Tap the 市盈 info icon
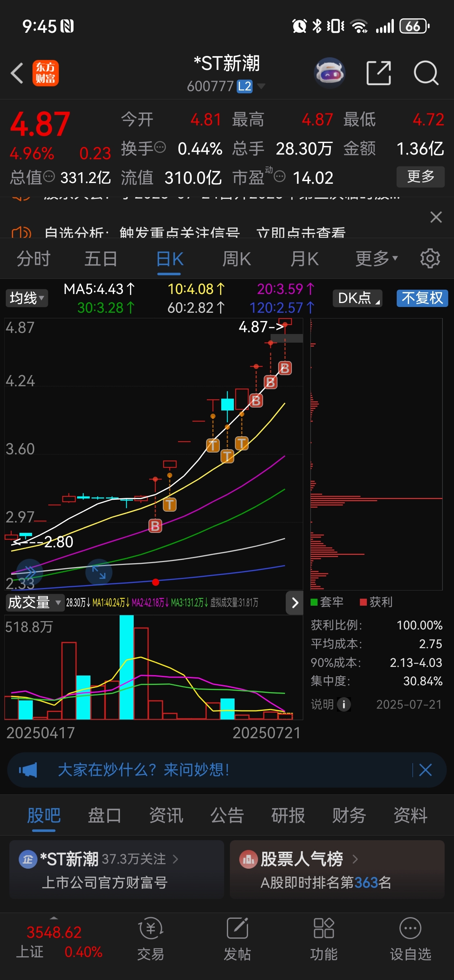 (x=280, y=177)
